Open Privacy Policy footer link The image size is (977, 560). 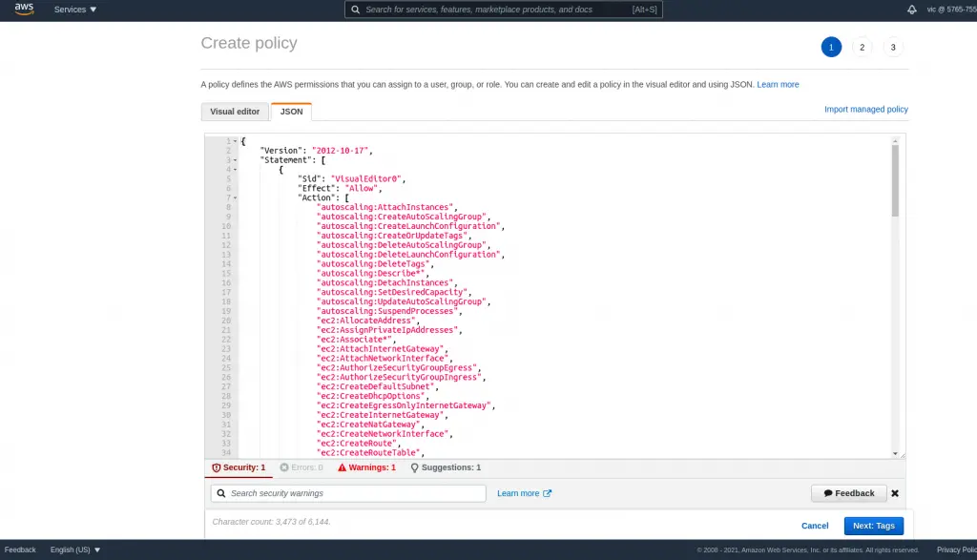(956, 550)
